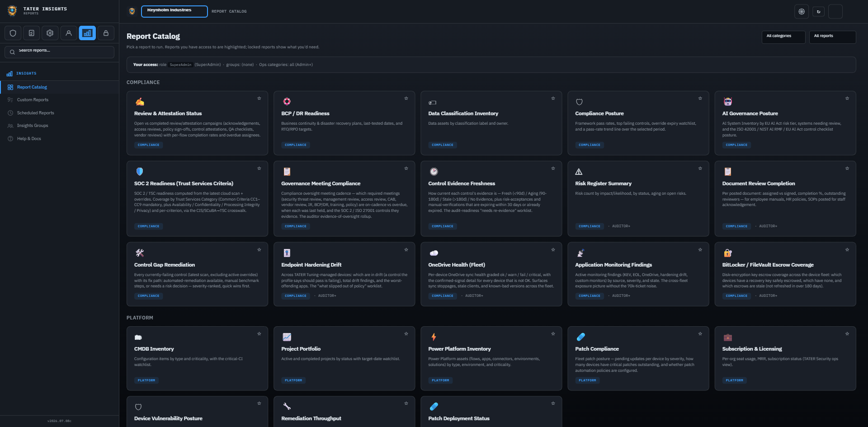The width and height of the screenshot is (868, 427).
Task: Click the wheel icon in top bar
Action: tap(802, 12)
